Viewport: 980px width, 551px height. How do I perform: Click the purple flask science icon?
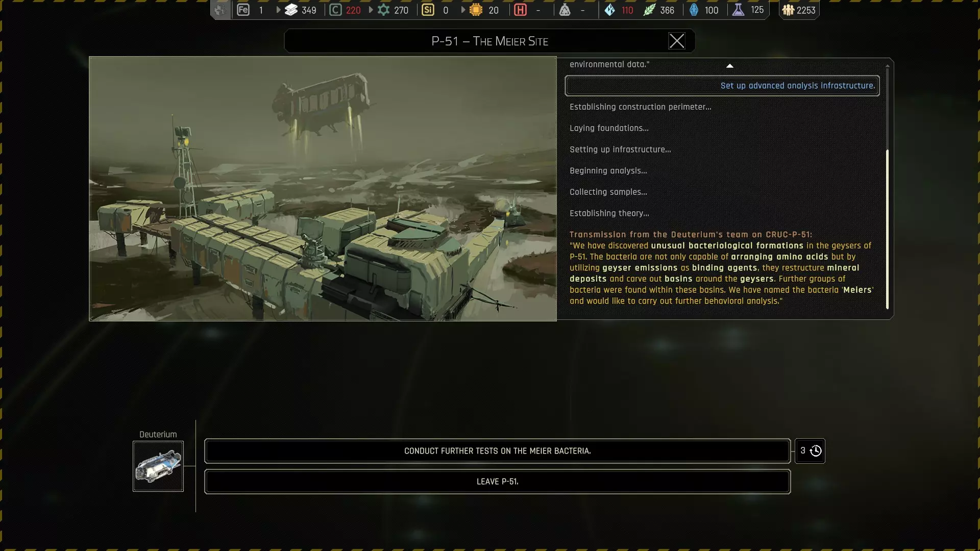click(x=738, y=10)
